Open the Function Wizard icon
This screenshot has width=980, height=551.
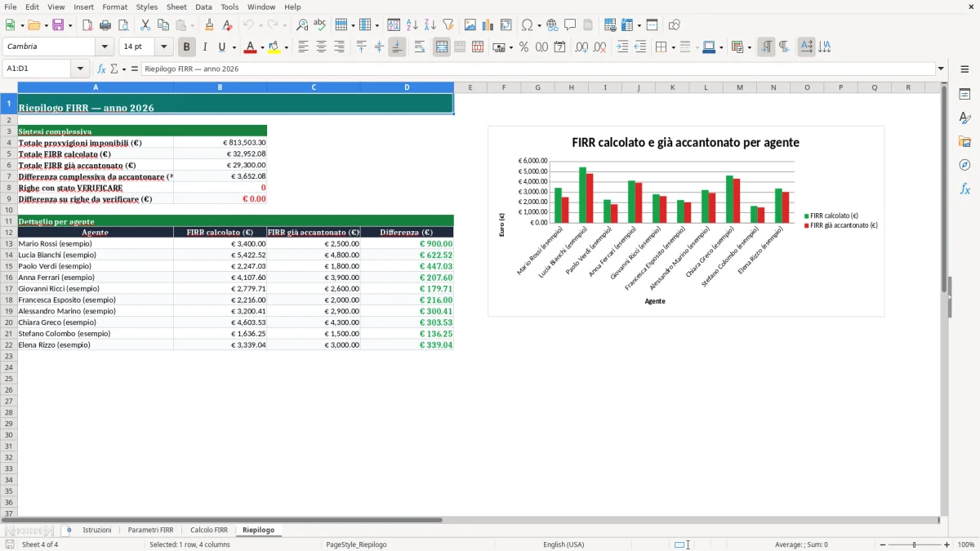click(x=101, y=69)
